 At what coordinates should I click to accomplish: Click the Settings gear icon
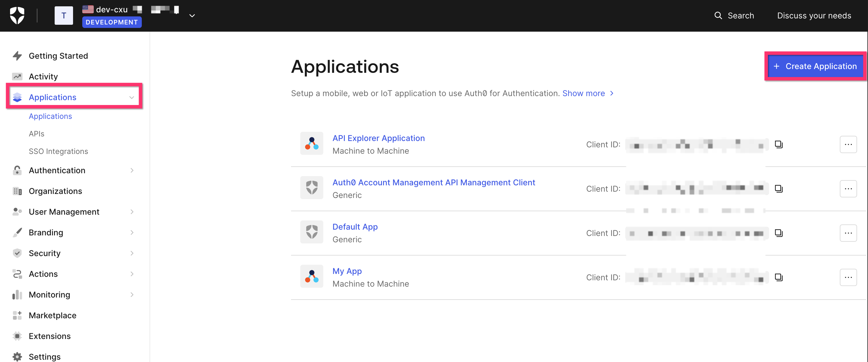click(17, 357)
